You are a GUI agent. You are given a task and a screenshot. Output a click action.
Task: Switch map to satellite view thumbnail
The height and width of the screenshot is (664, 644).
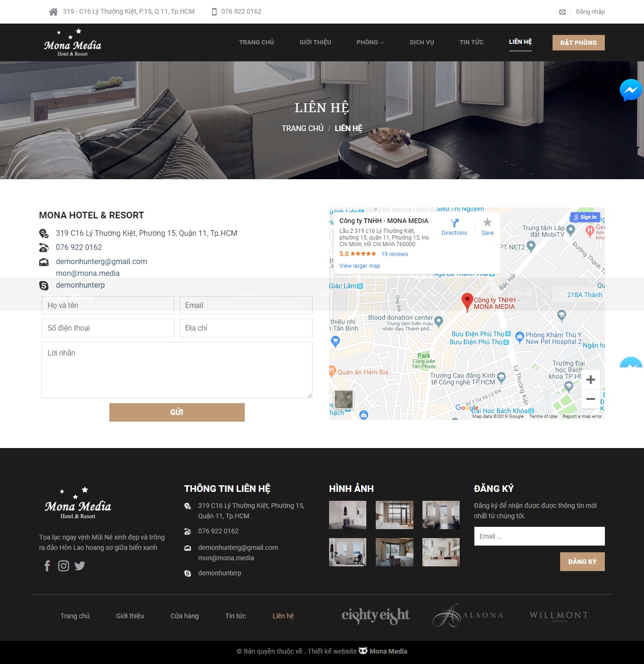click(344, 399)
